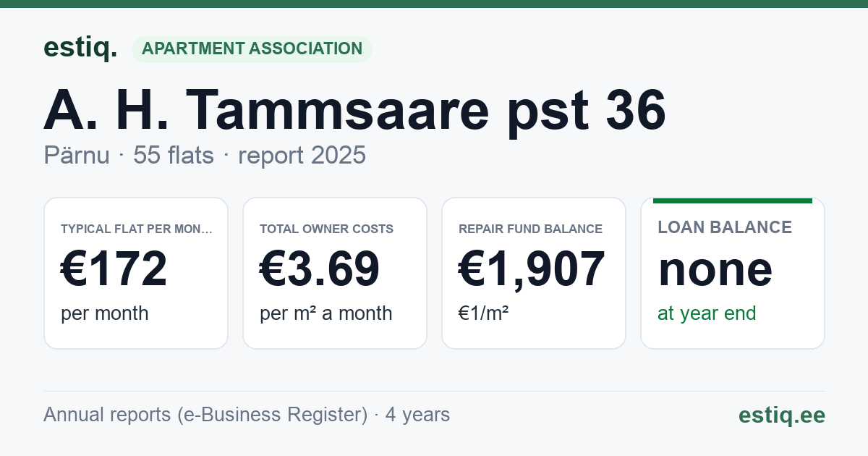Image resolution: width=868 pixels, height=456 pixels.
Task: Click the €172 value
Action: click(x=114, y=269)
